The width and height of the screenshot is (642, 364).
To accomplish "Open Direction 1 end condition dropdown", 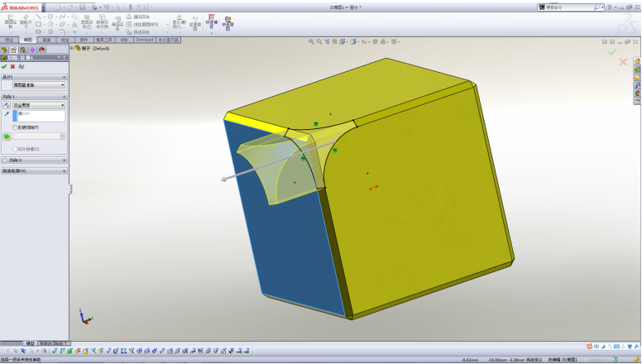I will (39, 105).
